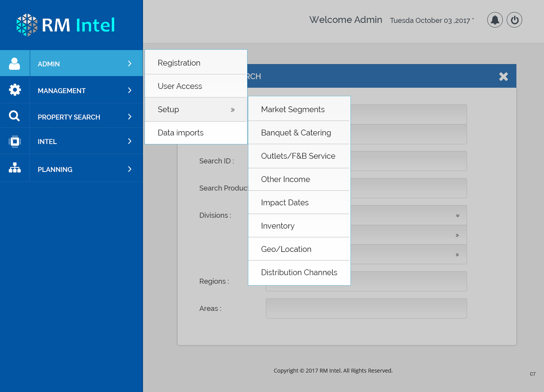The image size is (544, 392).
Task: Expand the Setup submenu arrow
Action: point(232,109)
